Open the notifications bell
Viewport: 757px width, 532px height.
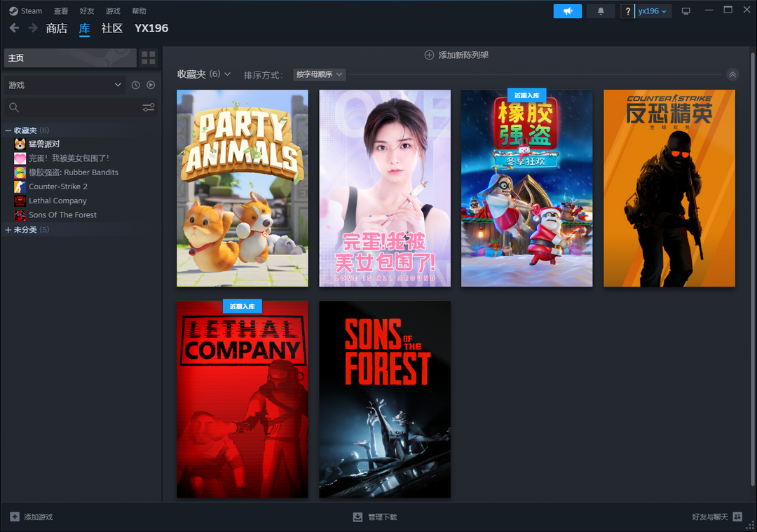[601, 11]
